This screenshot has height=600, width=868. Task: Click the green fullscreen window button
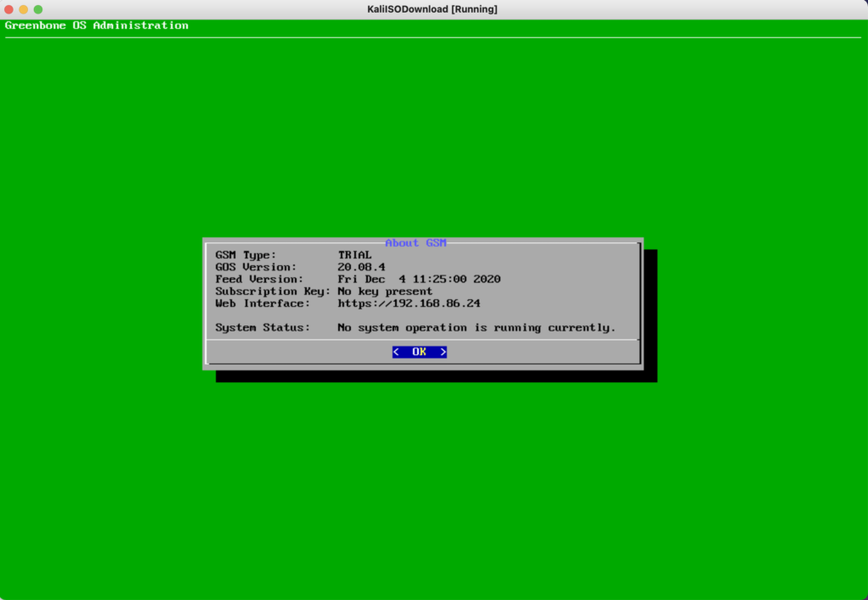(x=38, y=9)
